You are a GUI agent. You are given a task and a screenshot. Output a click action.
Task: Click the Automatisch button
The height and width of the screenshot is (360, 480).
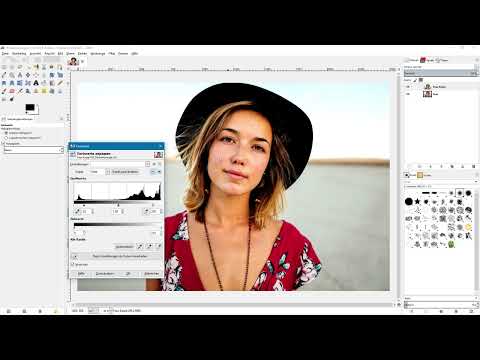[124, 247]
